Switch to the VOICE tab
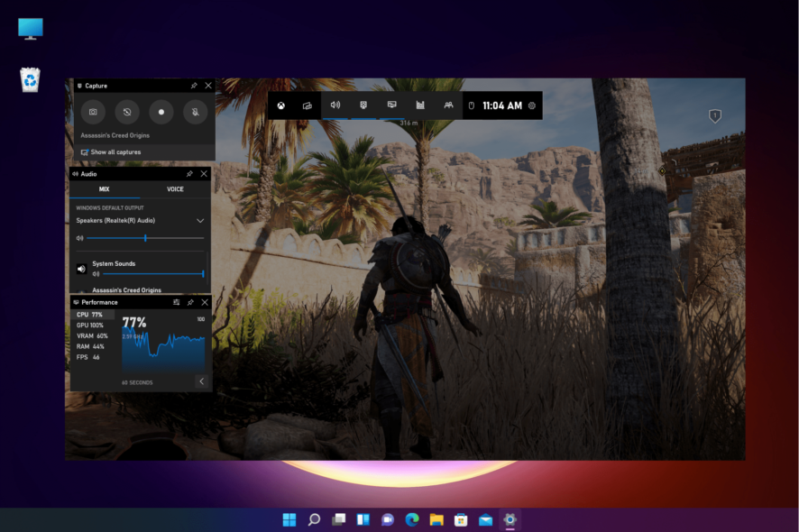This screenshot has width=799, height=532. [x=175, y=189]
